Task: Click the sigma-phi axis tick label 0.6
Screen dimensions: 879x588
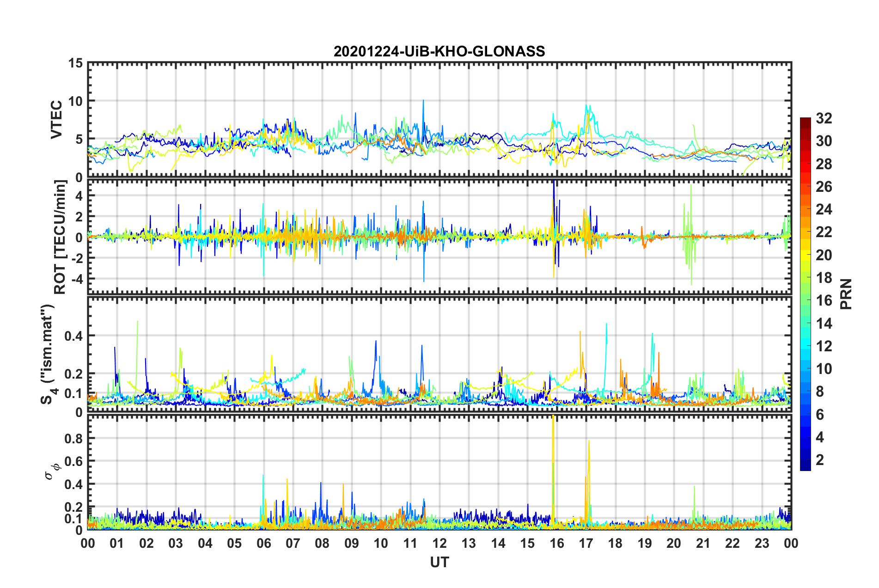Action: (73, 461)
